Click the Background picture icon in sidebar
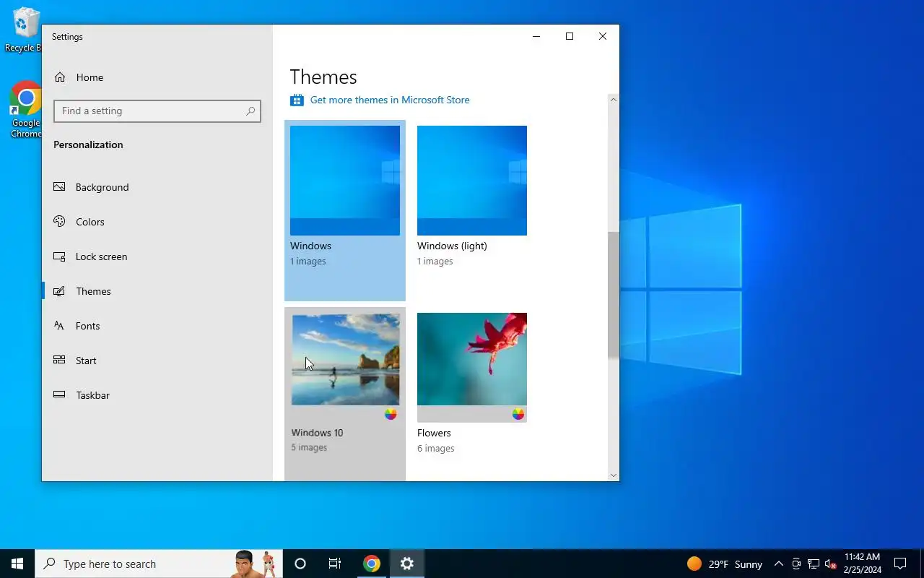 pos(60,187)
